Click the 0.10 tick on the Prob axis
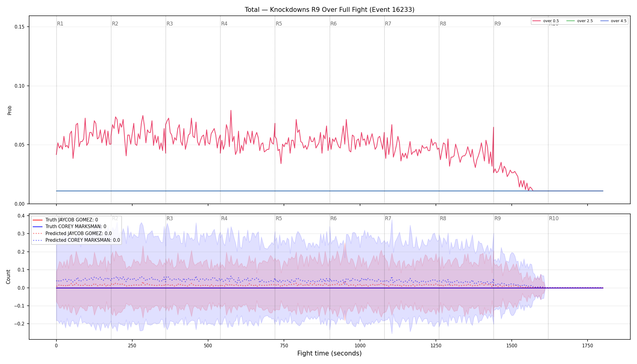This screenshot has width=637, height=364. point(20,86)
